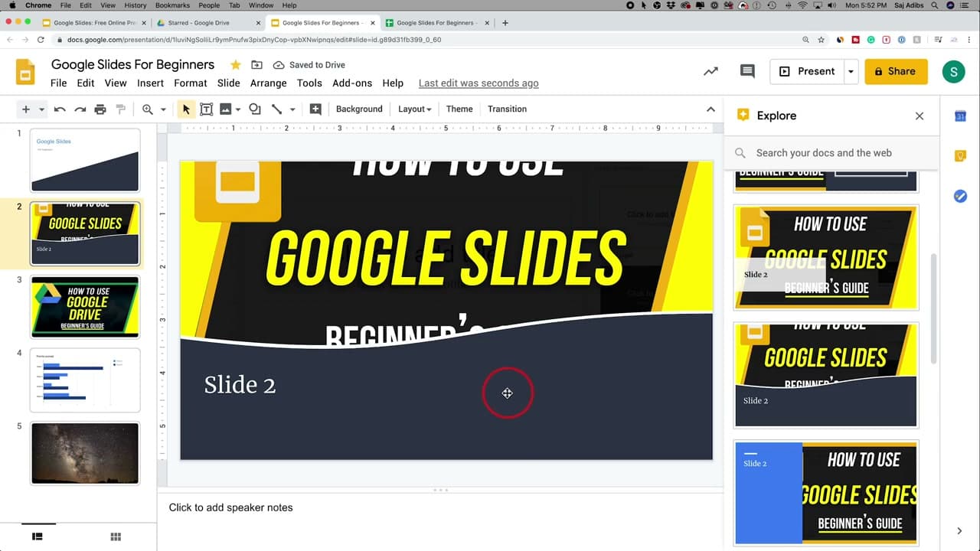980x551 pixels.
Task: Open the macOS Bookmarks menu
Action: pyautogui.click(x=172, y=5)
